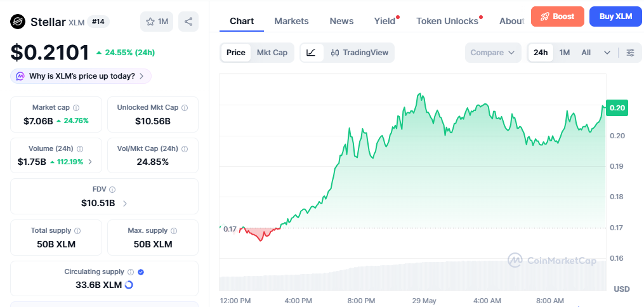Click the info icon next to Vol/Mkt Cap (24h)
Viewport: 644px width, 307px height.
click(x=185, y=148)
